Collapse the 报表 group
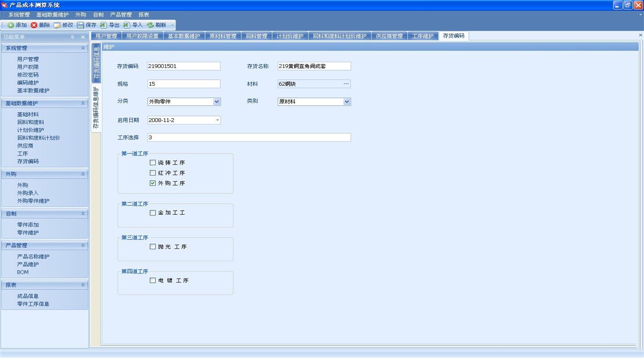644x358 pixels. (83, 285)
